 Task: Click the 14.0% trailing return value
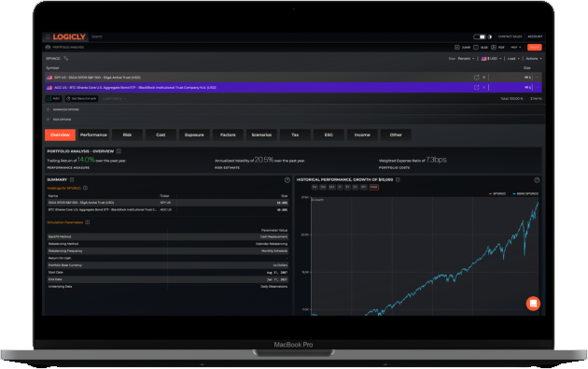point(86,160)
